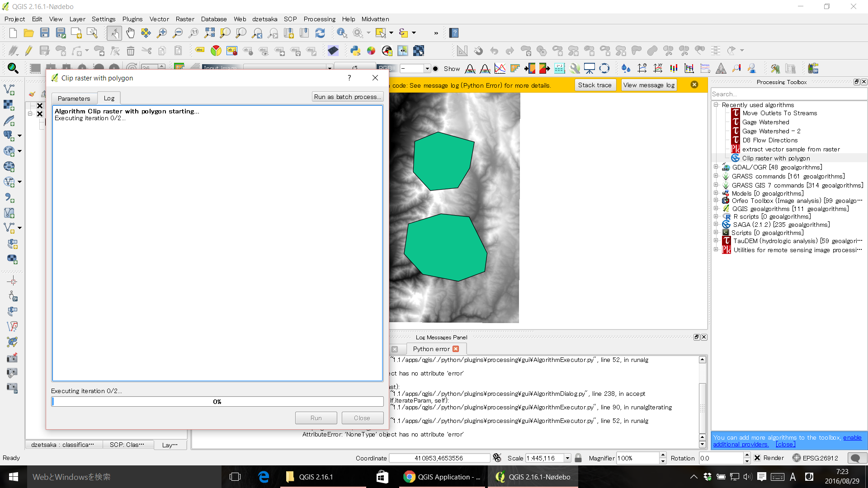Click the Processing Toolbox search field
Image resolution: width=868 pixels, height=488 pixels.
(x=788, y=94)
